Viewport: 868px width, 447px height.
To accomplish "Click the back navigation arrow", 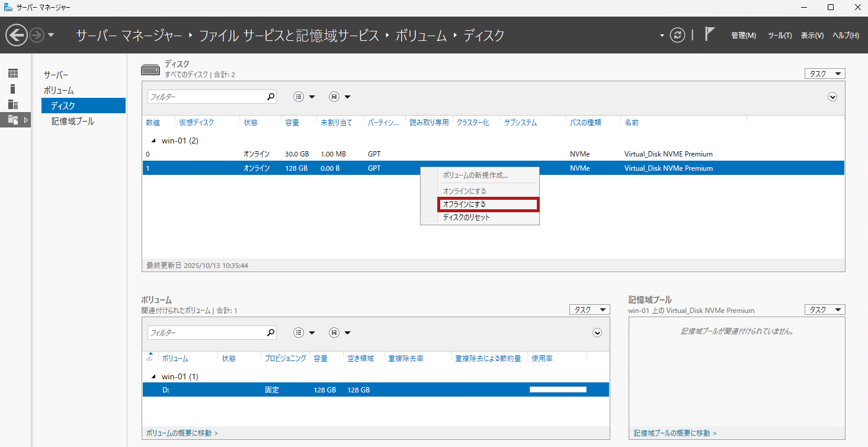I will [17, 36].
